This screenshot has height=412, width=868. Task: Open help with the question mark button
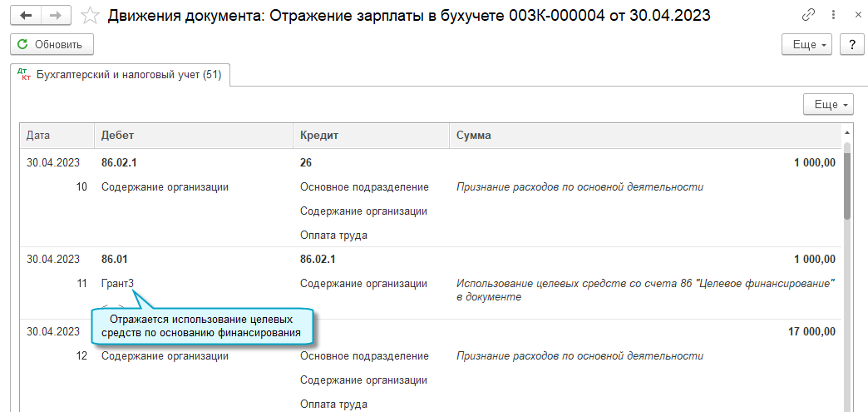coord(851,45)
